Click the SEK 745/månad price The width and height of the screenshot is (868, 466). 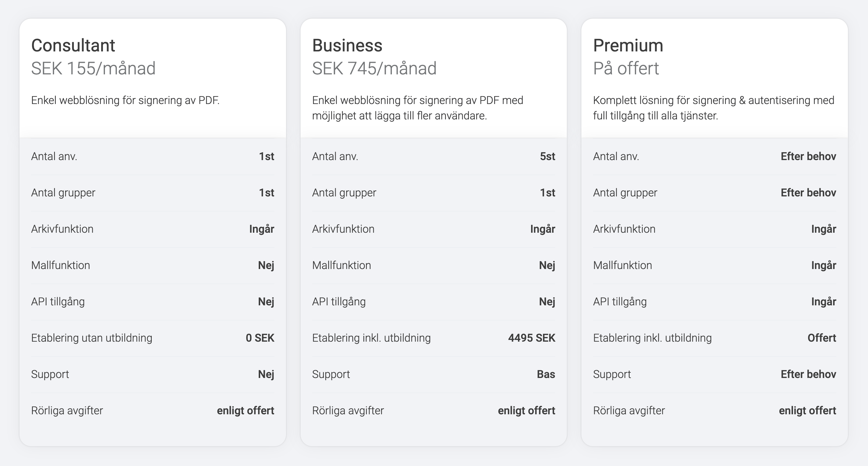coord(374,68)
